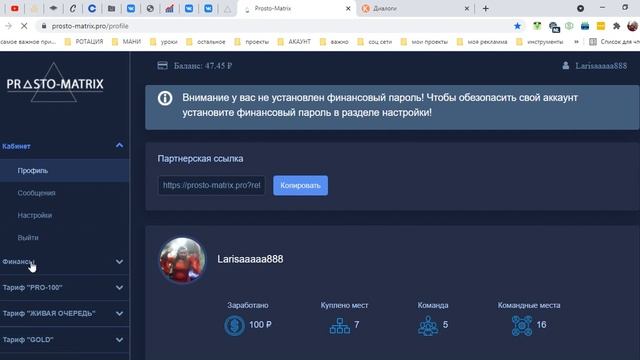Viewport: 640px width, 360px height.
Task: Open the РОТАЦИЯ bookmarks folder
Action: 84,42
